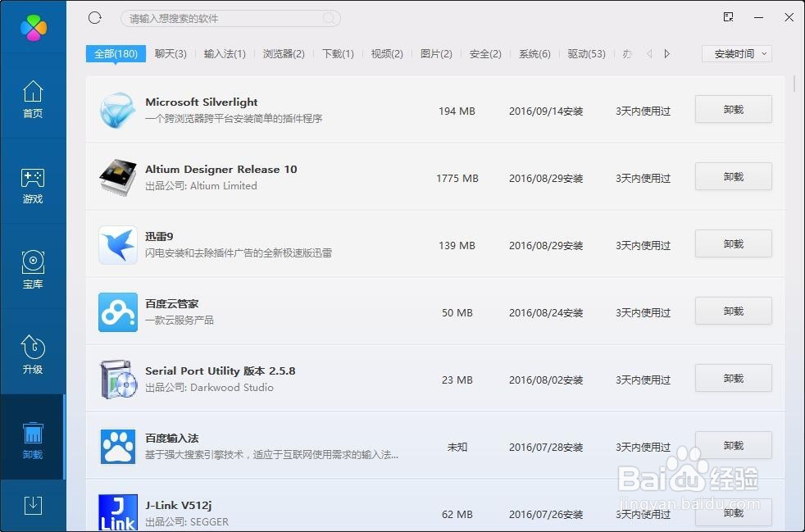Click the 2016/08/24安装 date
Viewport: 805px width, 532px height.
pyautogui.click(x=546, y=313)
